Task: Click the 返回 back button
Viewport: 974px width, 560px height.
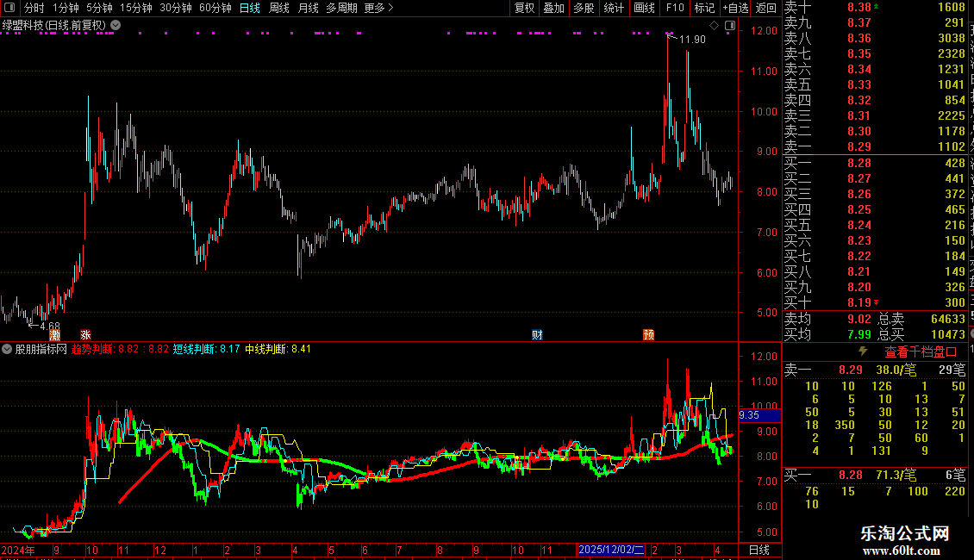Action: click(766, 8)
